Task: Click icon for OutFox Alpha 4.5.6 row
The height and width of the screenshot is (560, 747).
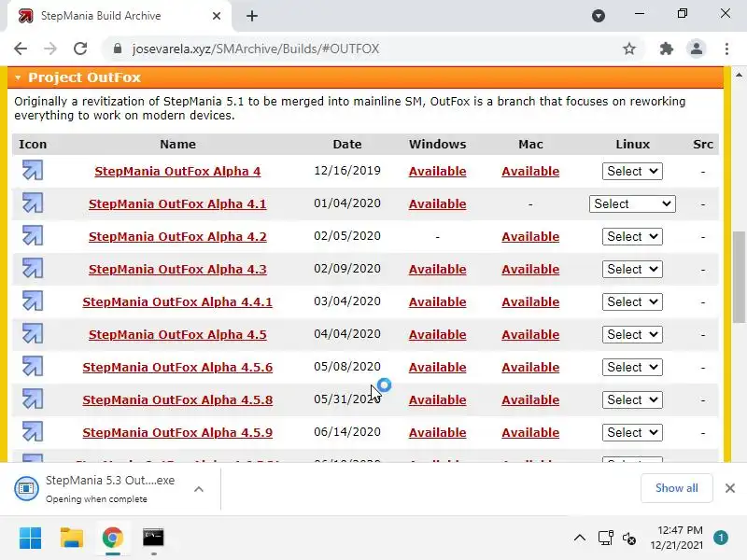Action: click(33, 366)
